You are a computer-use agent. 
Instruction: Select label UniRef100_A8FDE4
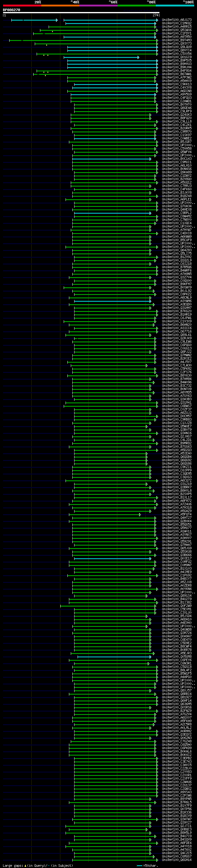coord(177,843)
